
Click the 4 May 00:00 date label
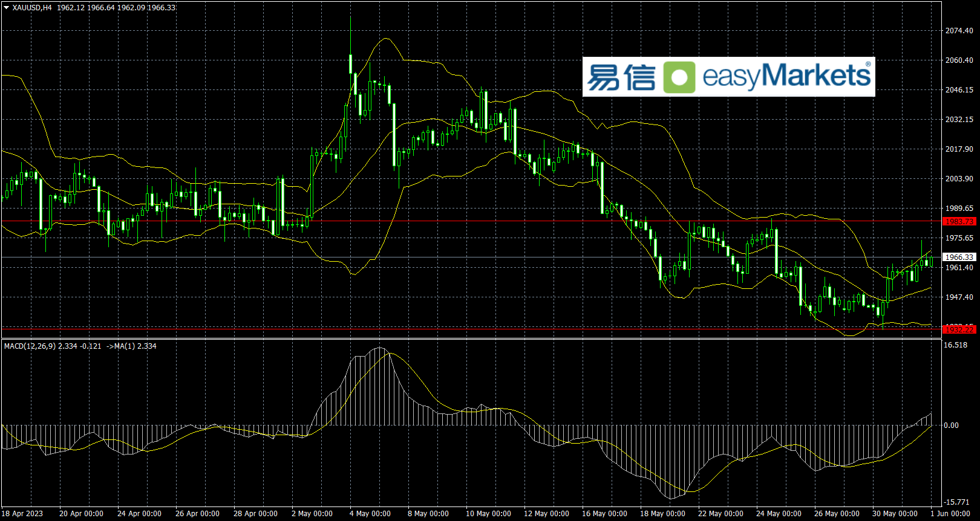point(370,514)
